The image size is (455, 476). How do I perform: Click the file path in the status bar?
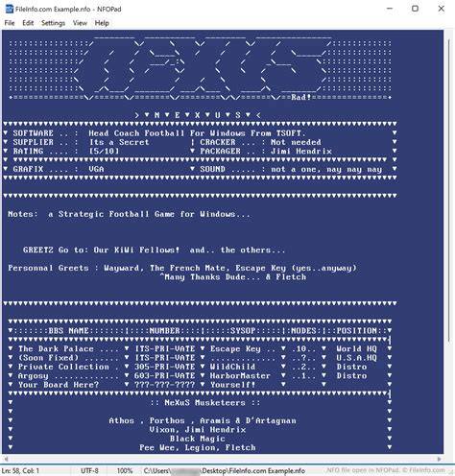[224, 470]
